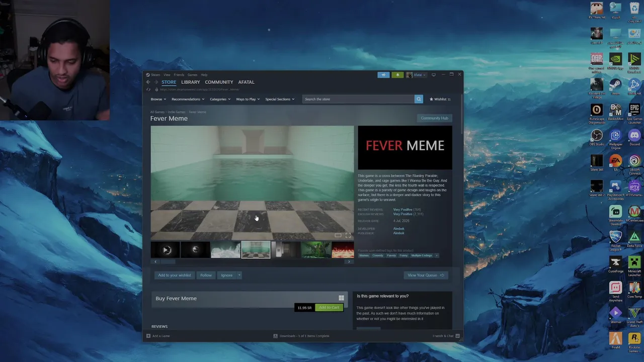Open the Stremio desktop icon
The height and width of the screenshot is (362, 644).
click(615, 315)
